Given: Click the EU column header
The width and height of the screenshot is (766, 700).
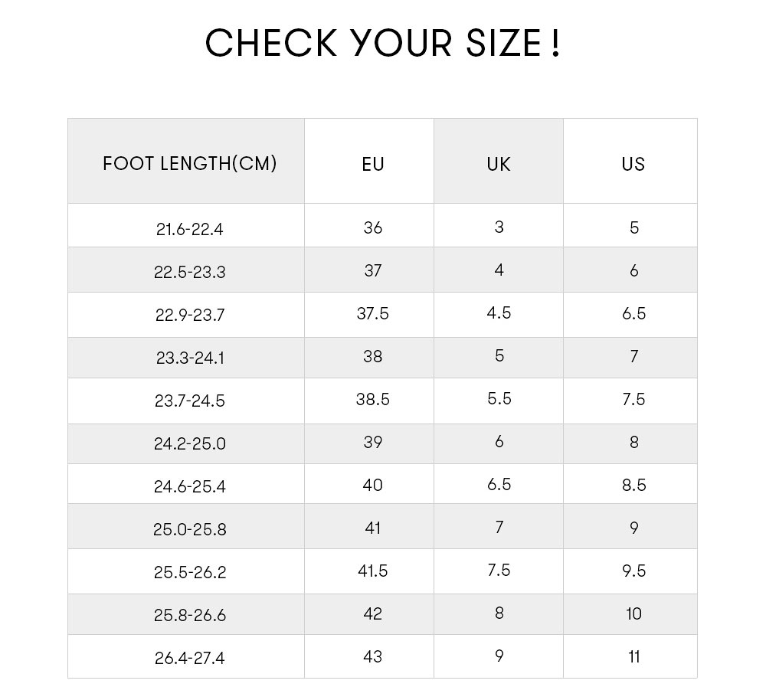Looking at the screenshot, I should point(372,164).
